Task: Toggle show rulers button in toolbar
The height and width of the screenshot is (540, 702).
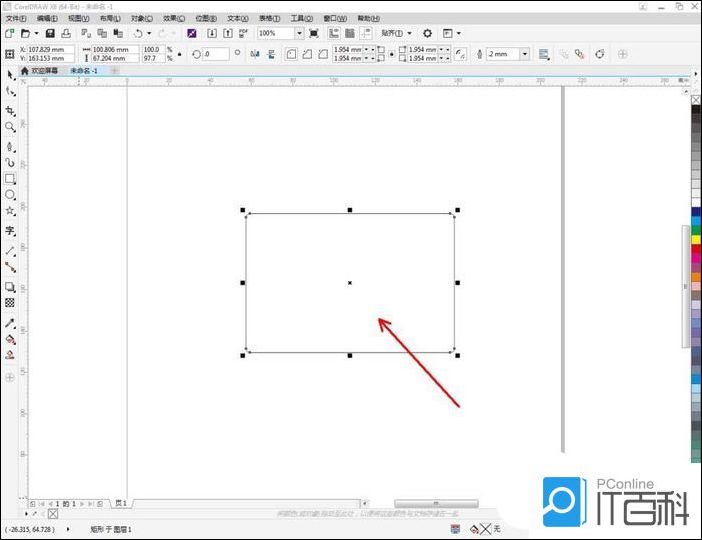Action: [x=334, y=33]
